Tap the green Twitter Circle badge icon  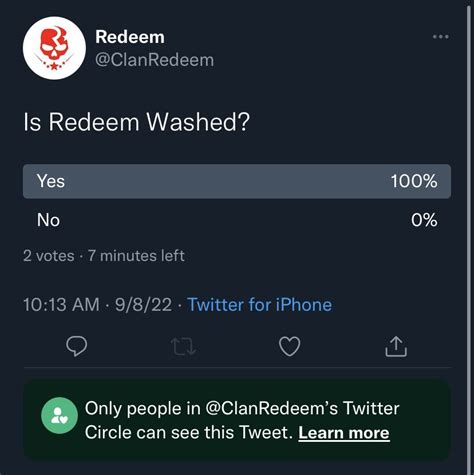(59, 415)
